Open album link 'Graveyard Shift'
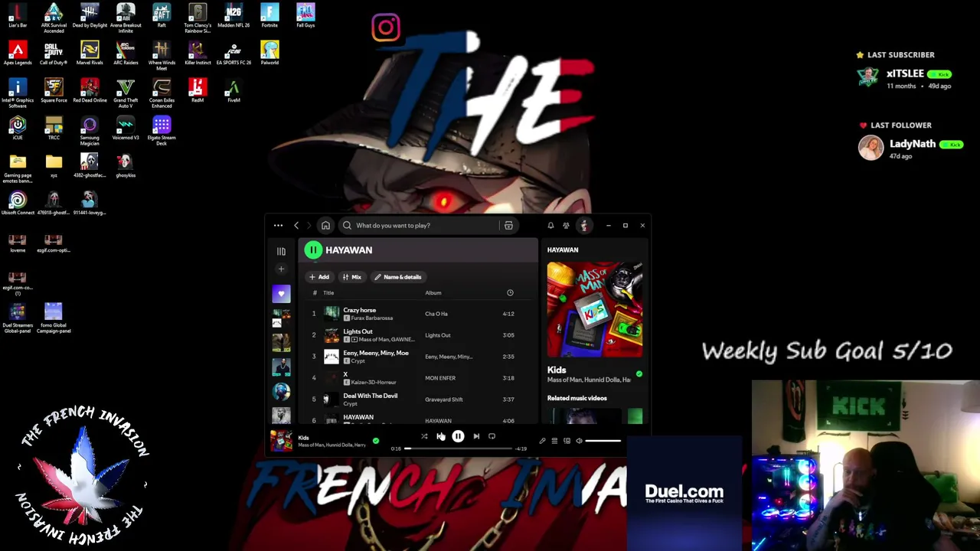Image resolution: width=980 pixels, height=551 pixels. pos(444,399)
